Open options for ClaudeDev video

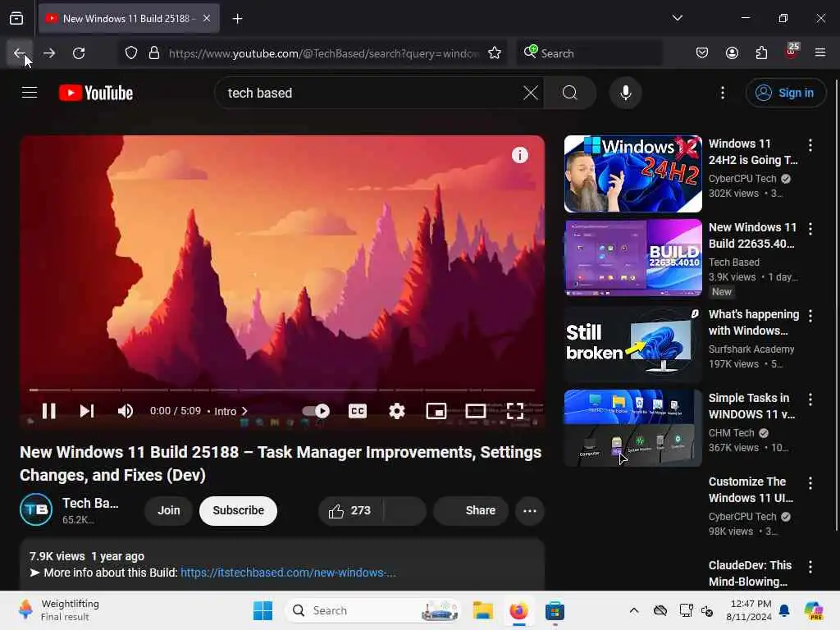(x=810, y=567)
